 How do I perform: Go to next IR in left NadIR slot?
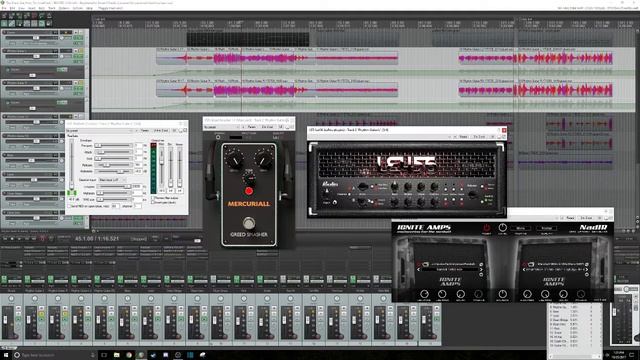coord(481,269)
